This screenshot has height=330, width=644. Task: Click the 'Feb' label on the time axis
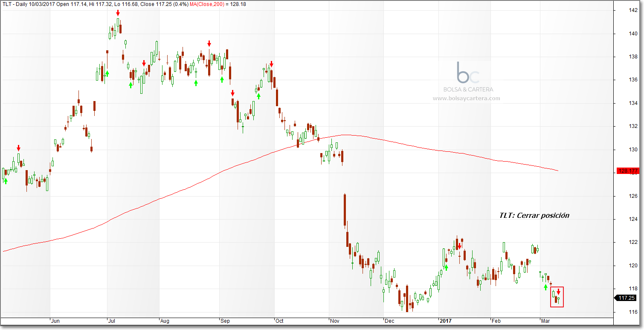496,321
